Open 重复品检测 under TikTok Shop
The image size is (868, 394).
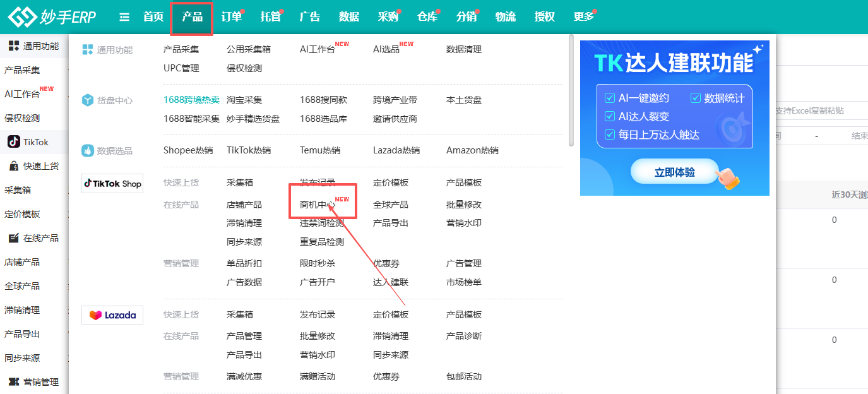pos(322,242)
